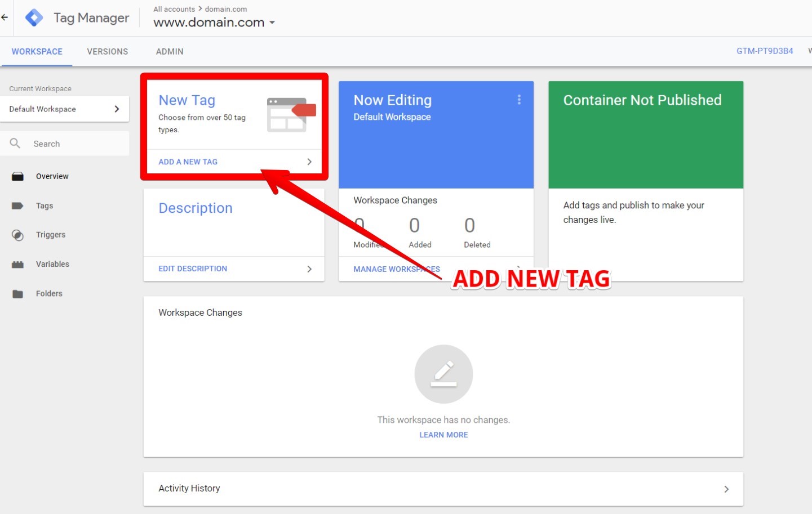Click the chevron beside Add a New Tag

pyautogui.click(x=309, y=162)
